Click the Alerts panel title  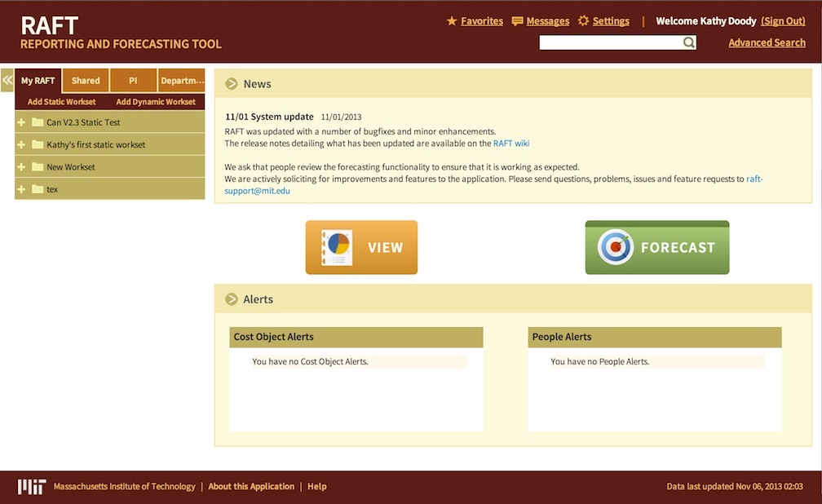click(x=258, y=299)
